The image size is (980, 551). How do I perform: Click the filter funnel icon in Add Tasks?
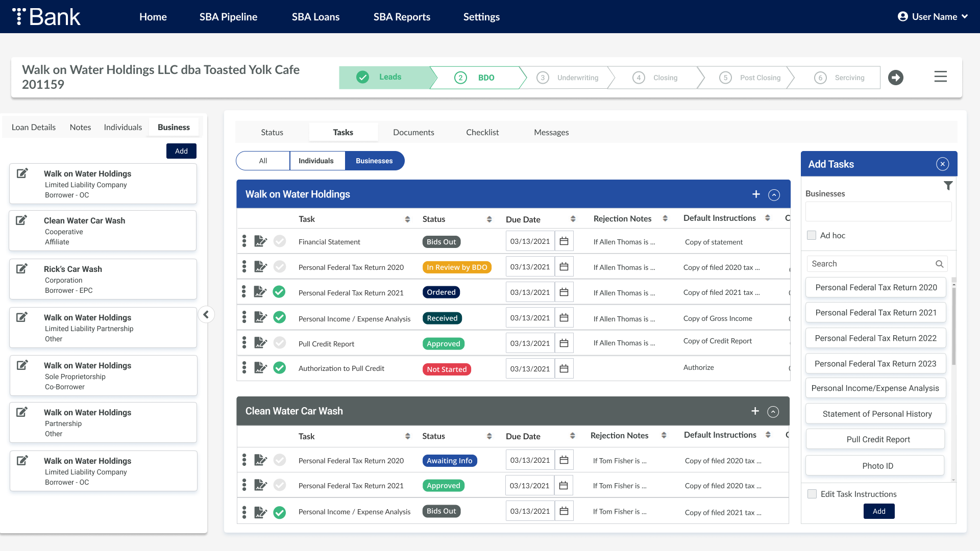[948, 186]
